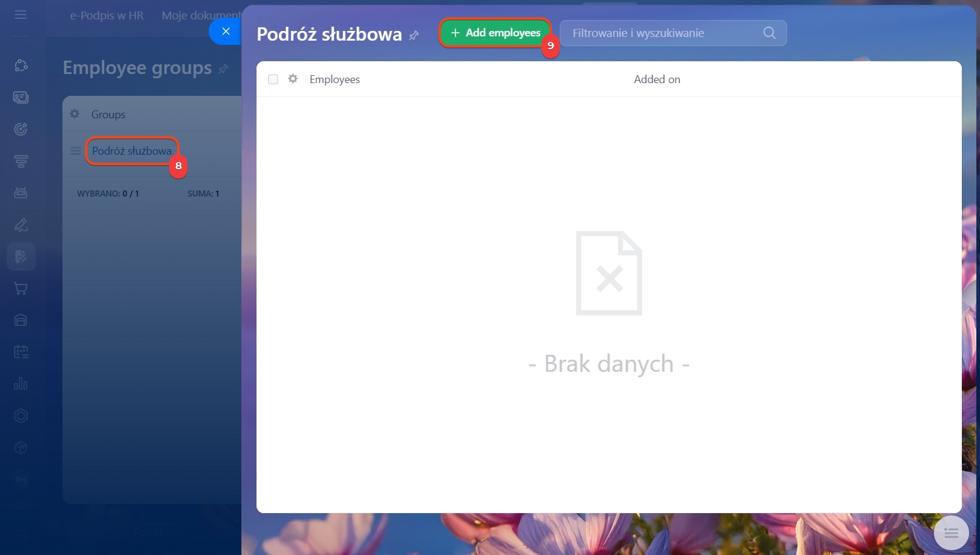The height and width of the screenshot is (555, 980).
Task: Click the hexagon icon in the sidebar
Action: [21, 415]
